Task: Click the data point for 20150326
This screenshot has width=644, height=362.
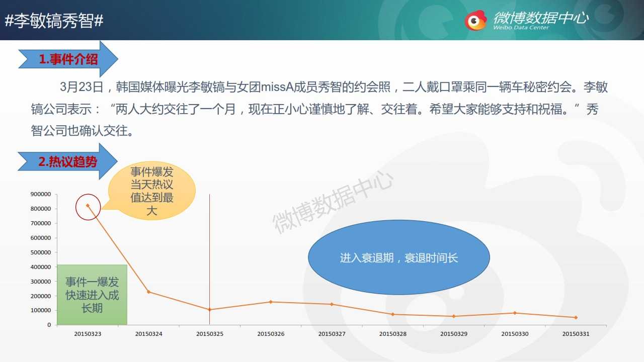Action: 270,302
